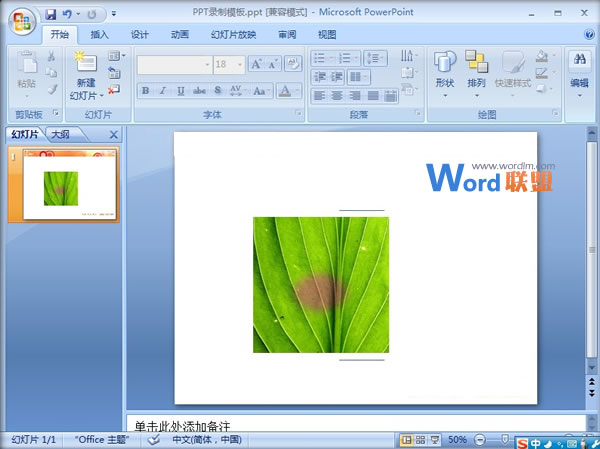Switch to the 设计 ribbon tab
The height and width of the screenshot is (449, 600).
pyautogui.click(x=140, y=35)
